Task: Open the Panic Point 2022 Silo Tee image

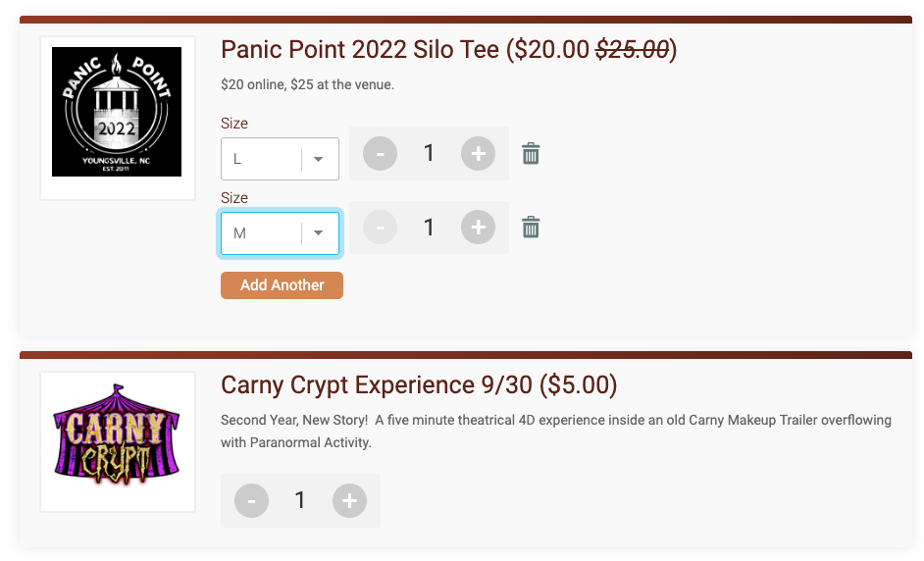Action: (x=117, y=112)
